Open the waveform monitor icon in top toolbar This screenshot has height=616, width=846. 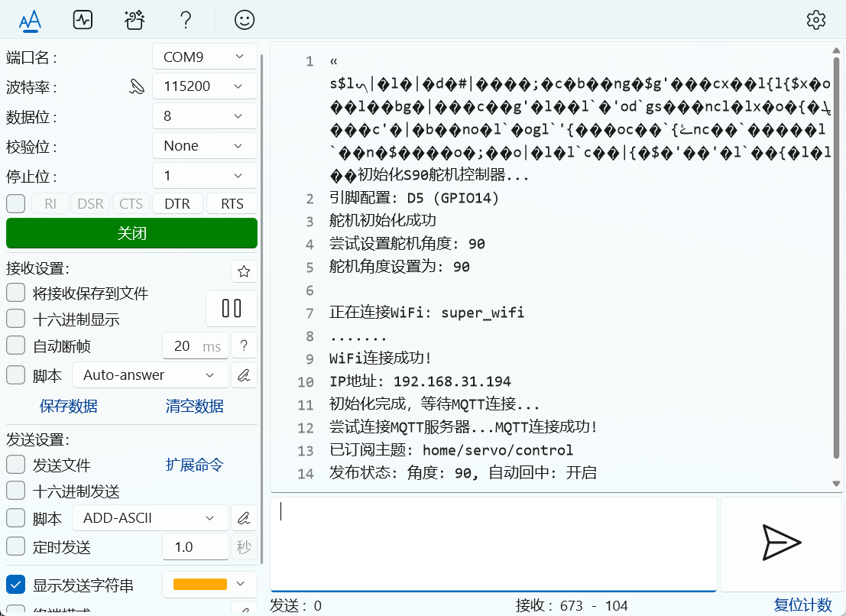tap(83, 20)
